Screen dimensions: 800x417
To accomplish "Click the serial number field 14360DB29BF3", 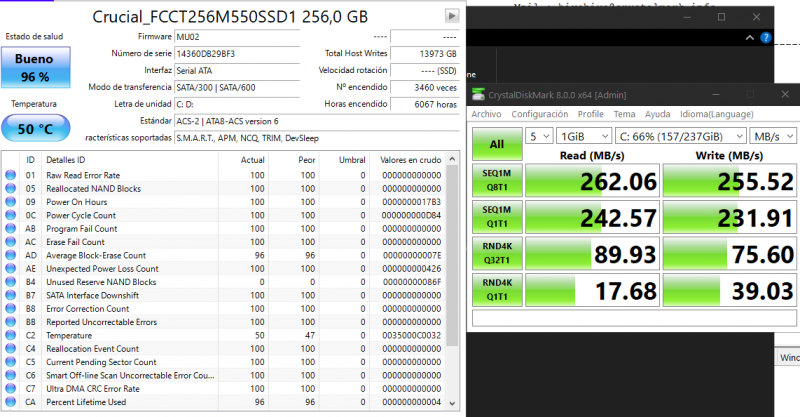I will [x=237, y=54].
